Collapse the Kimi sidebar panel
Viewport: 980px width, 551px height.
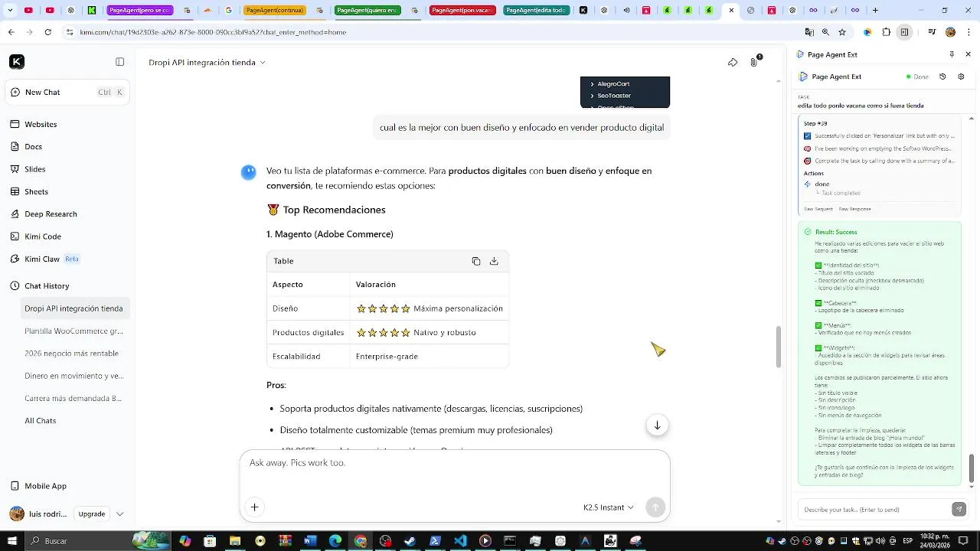point(119,62)
